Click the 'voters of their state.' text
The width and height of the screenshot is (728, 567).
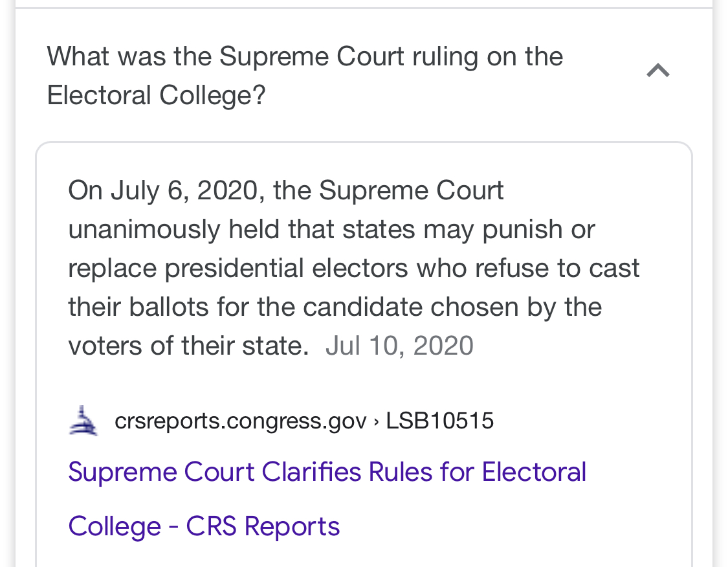pos(188,346)
